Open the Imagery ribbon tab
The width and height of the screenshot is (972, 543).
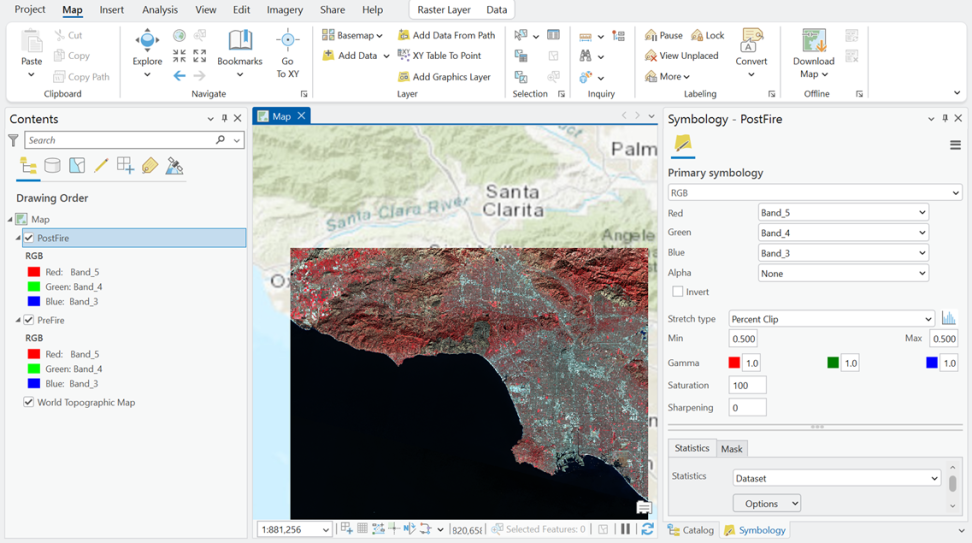coord(285,10)
